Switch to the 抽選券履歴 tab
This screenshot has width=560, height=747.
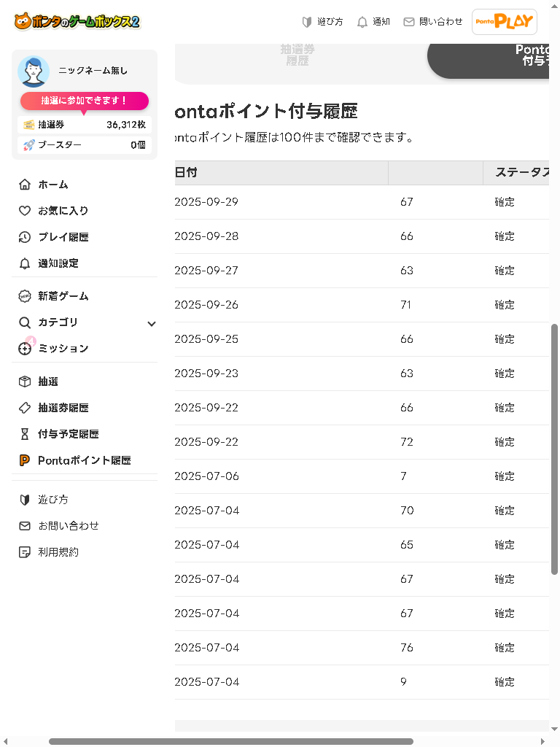tap(297, 55)
